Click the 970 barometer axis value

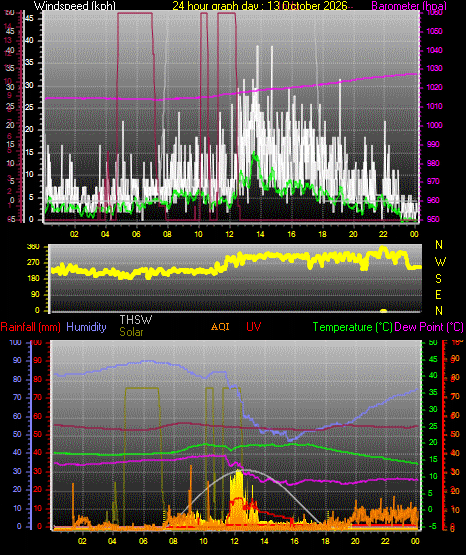432,181
